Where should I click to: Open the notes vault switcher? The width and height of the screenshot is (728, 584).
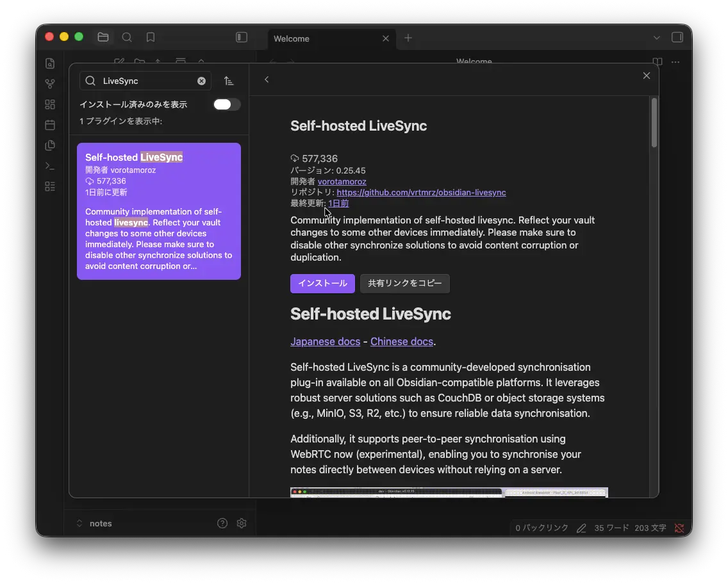click(94, 523)
